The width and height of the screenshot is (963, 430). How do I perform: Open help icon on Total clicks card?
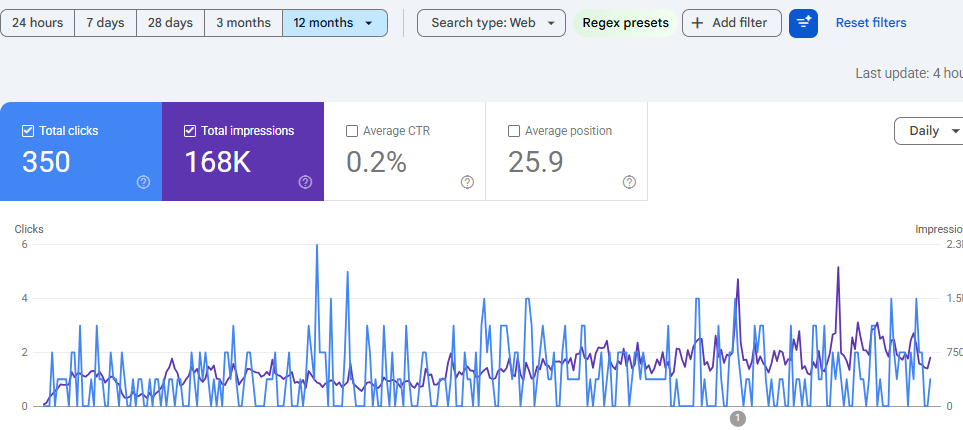tap(143, 182)
